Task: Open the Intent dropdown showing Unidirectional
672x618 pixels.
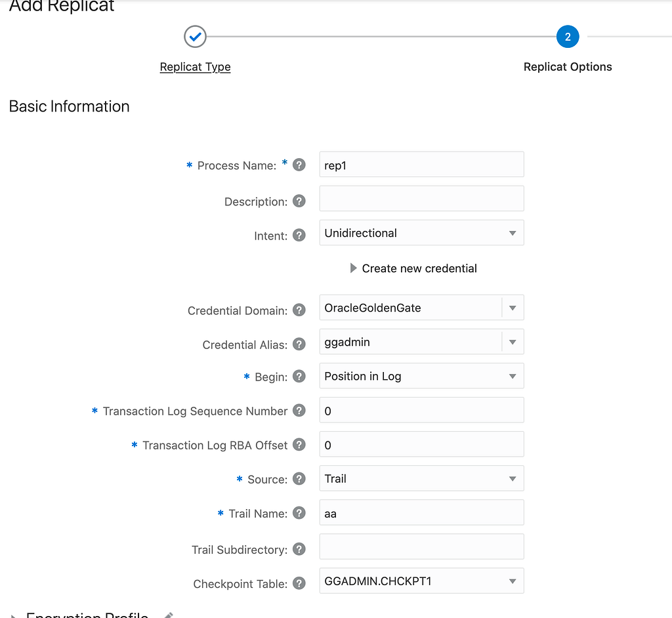Action: [x=421, y=233]
